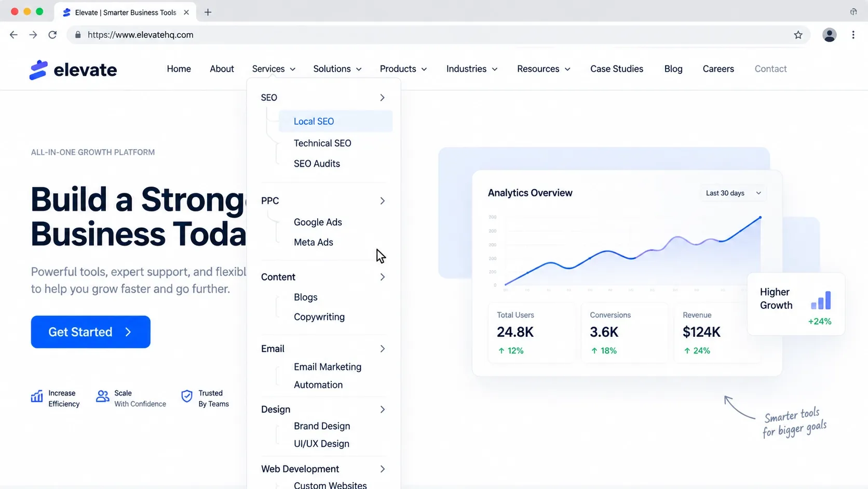Go back with the browser back arrow
This screenshot has width=868, height=489.
point(13,35)
